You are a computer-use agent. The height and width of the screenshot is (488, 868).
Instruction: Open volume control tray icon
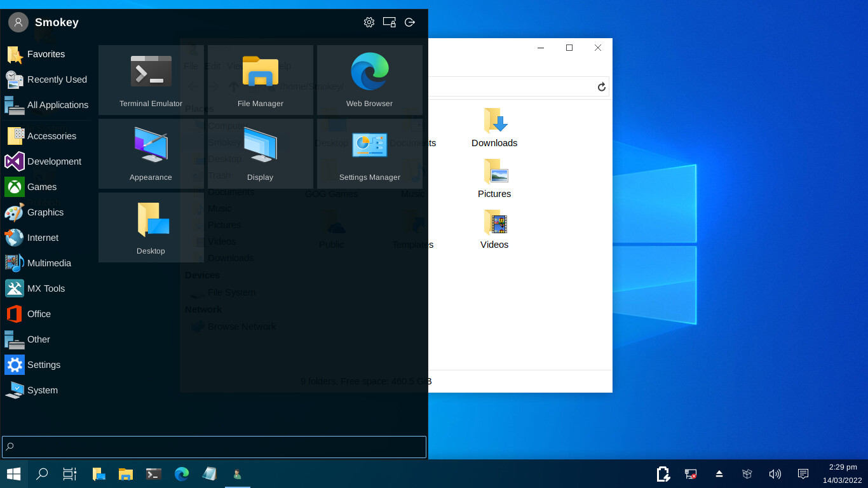click(775, 474)
